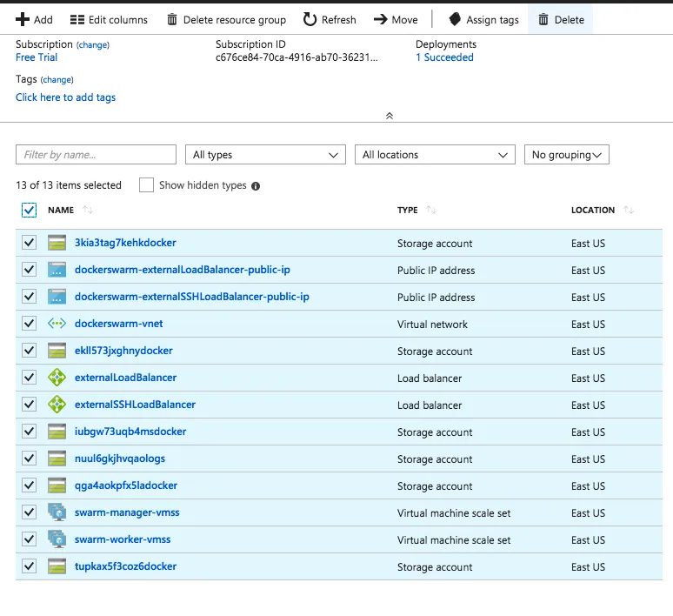Enable Show hidden types checkbox

146,185
